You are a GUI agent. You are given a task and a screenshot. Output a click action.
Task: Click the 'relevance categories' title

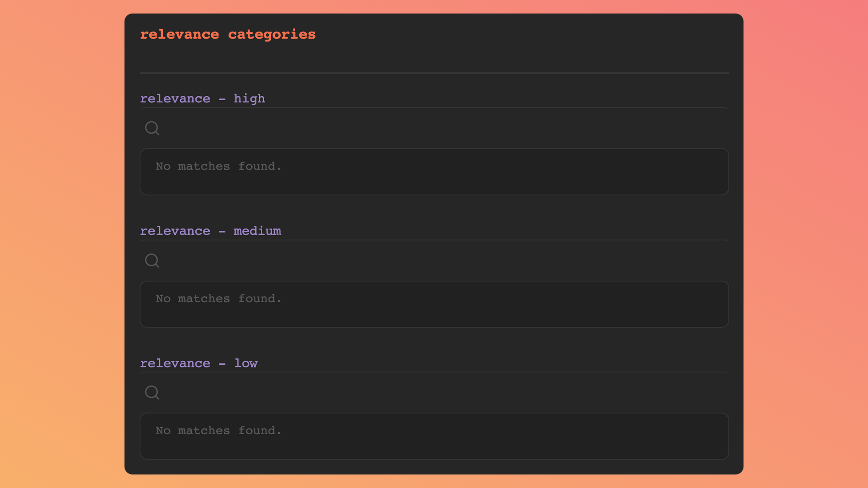point(227,34)
